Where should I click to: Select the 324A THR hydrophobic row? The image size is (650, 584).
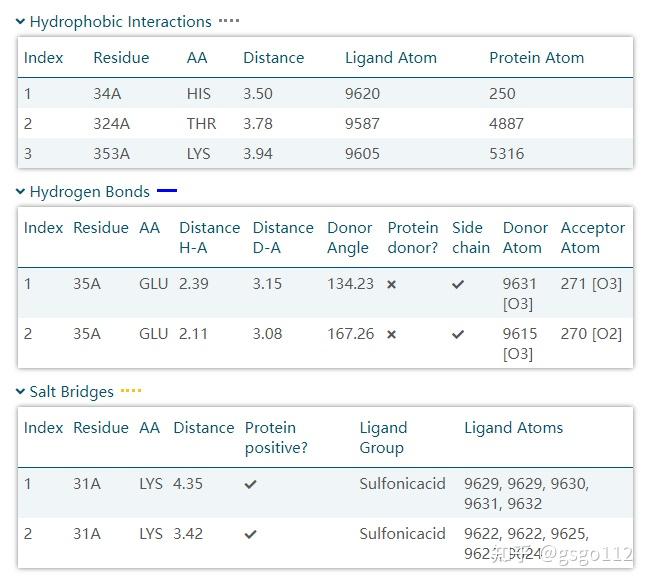pyautogui.click(x=325, y=124)
